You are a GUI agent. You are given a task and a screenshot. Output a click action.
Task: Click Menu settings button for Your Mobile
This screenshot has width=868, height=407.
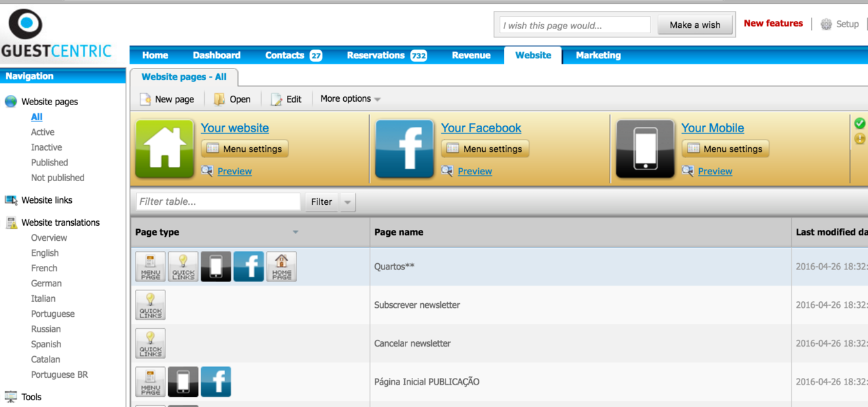pyautogui.click(x=725, y=149)
